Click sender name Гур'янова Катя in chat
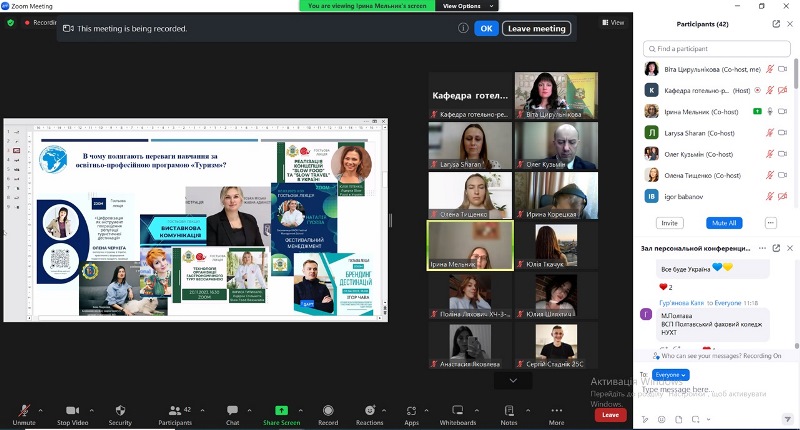The image size is (800, 430). (681, 303)
